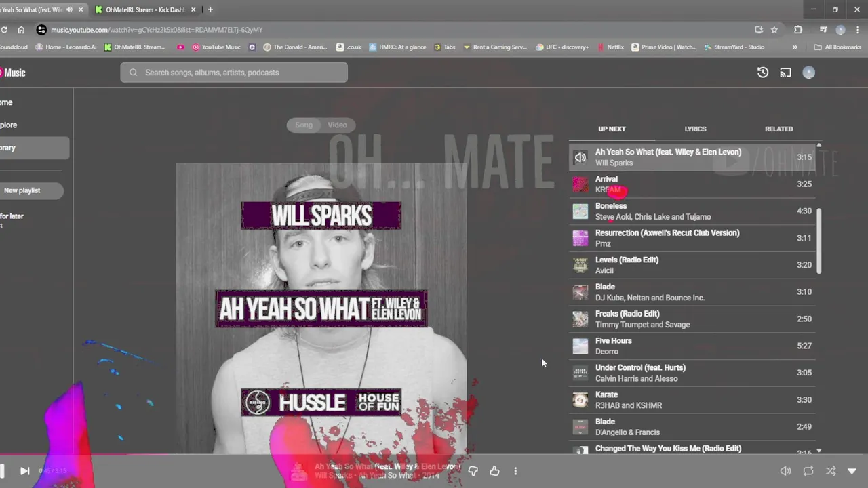The width and height of the screenshot is (868, 488).
Task: Select the UP NEXT tab
Action: (612, 129)
